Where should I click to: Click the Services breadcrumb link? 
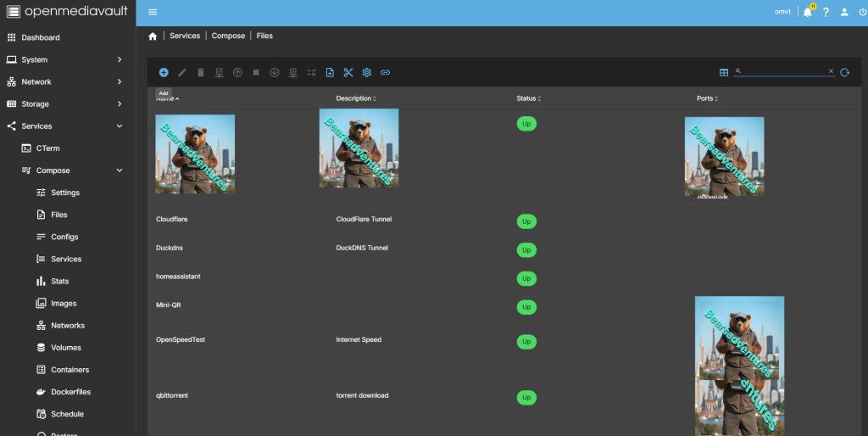(x=185, y=36)
